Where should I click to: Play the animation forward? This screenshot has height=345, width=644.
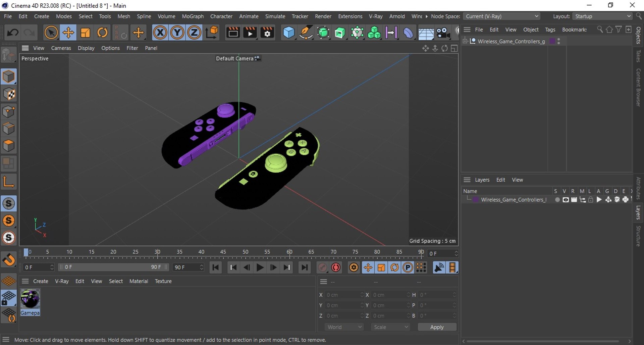pyautogui.click(x=260, y=267)
